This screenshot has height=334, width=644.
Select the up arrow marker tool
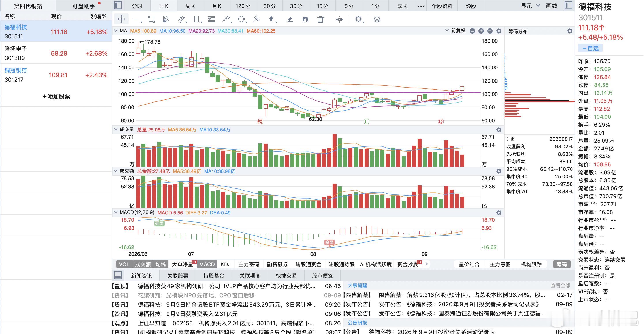271,19
